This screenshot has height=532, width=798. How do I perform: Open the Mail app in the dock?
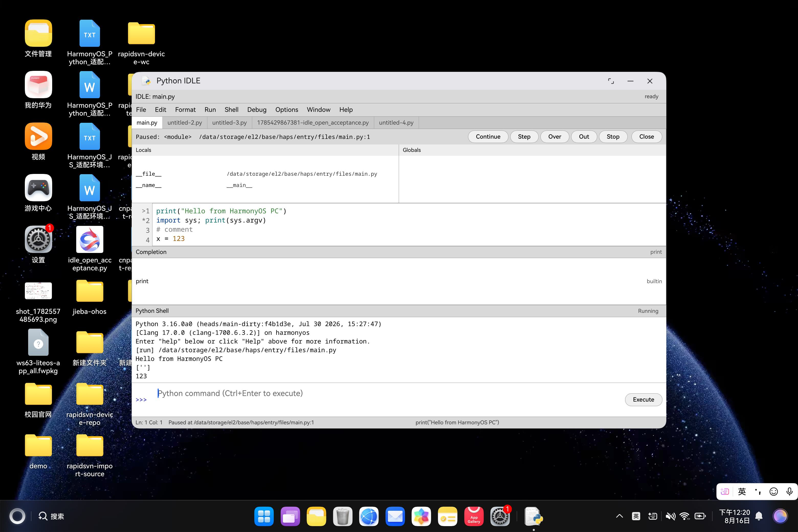[395, 516]
